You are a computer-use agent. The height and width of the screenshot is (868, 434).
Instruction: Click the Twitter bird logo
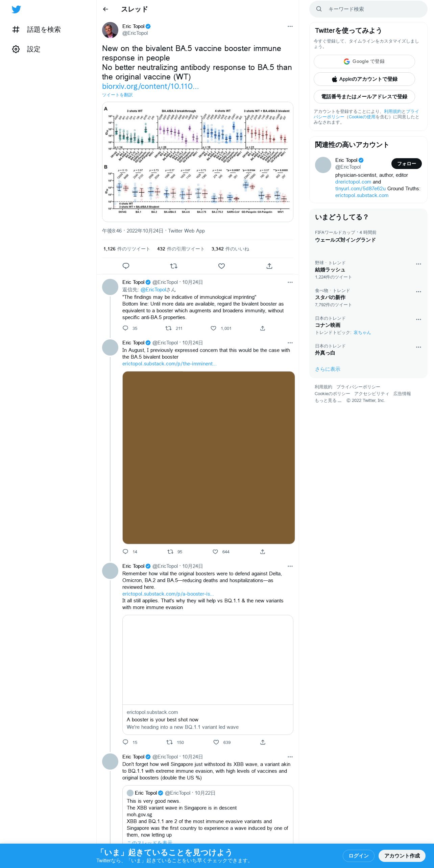coord(16,9)
